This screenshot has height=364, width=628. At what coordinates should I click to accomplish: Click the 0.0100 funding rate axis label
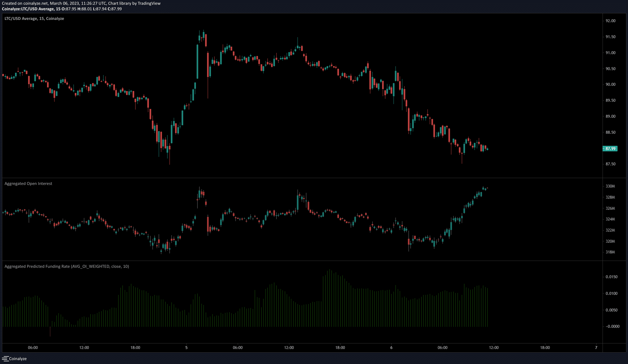tap(611, 294)
